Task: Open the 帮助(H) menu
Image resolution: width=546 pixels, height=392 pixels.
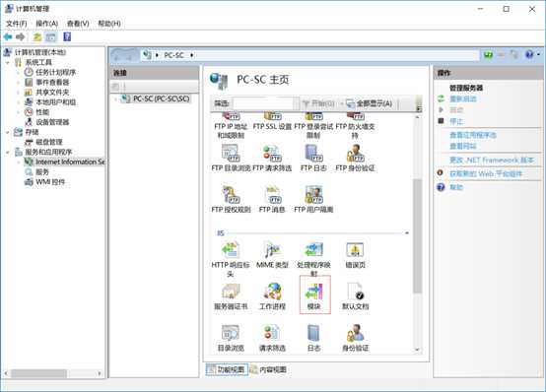Action: (109, 24)
